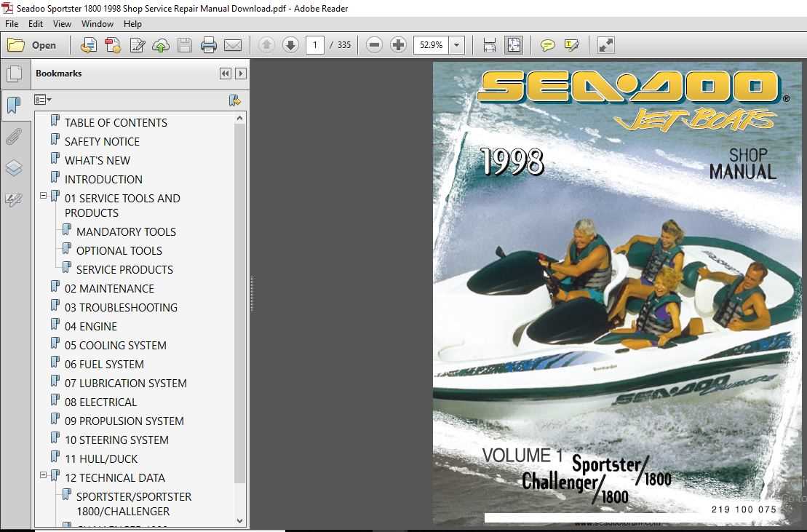Click the Bookmarks panel icon in sidebar
This screenshot has width=807, height=532.
click(x=14, y=106)
